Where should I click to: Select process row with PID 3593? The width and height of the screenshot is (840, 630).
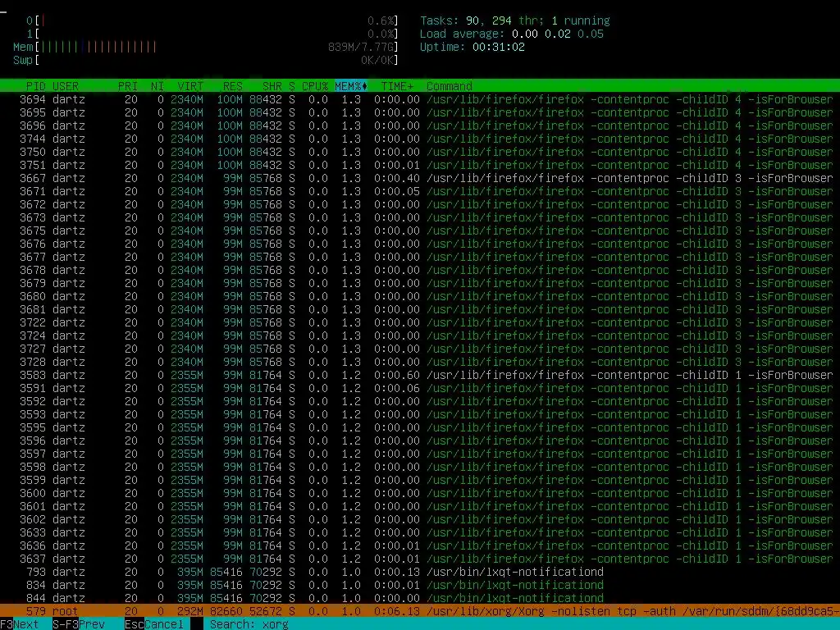click(x=420, y=414)
